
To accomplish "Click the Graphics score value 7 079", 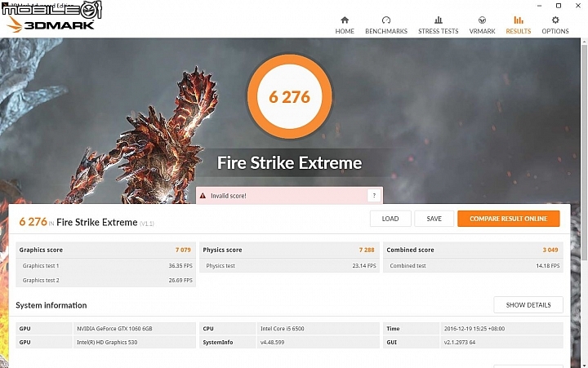I will click(x=183, y=250).
